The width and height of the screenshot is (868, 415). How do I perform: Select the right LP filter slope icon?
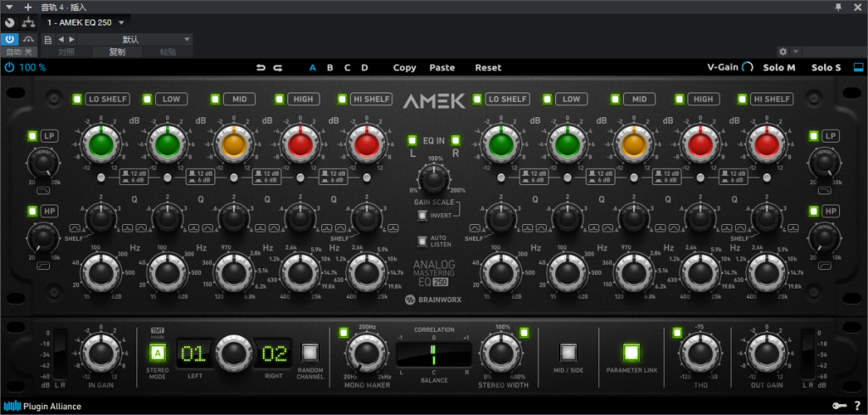click(x=825, y=191)
